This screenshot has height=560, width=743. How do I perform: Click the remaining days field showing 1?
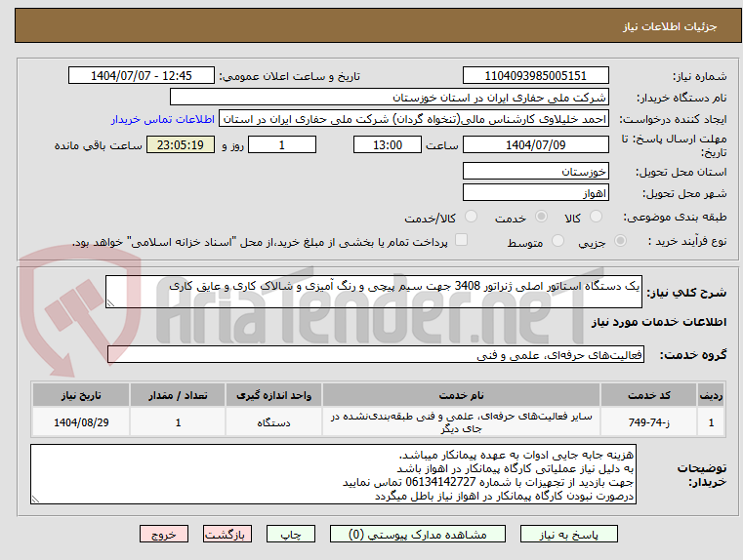(x=282, y=144)
